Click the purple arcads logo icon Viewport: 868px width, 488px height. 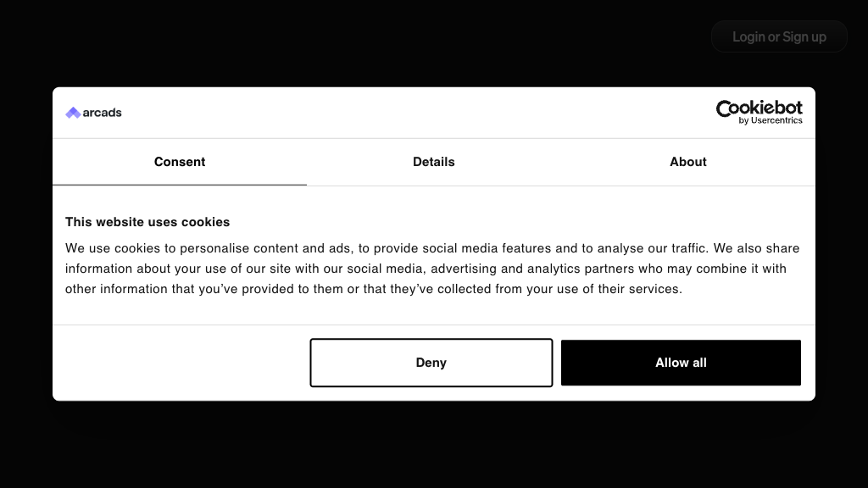pos(73,113)
